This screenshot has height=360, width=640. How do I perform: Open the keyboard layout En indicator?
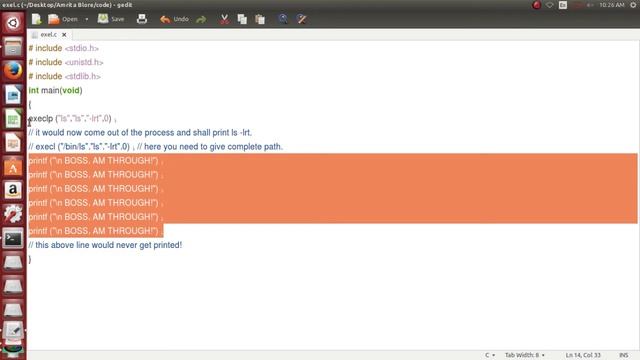pyautogui.click(x=563, y=5)
